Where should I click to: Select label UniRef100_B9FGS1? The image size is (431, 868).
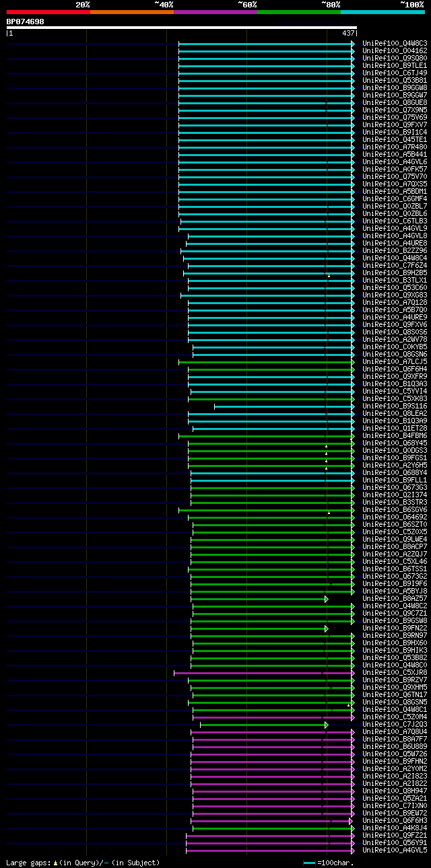[x=395, y=458]
